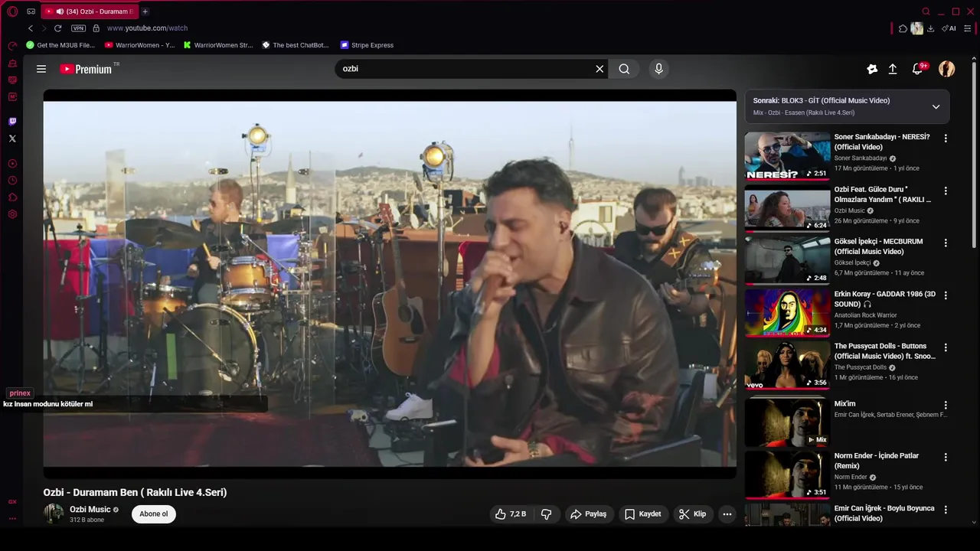This screenshot has height=551, width=980.
Task: Open a new tab with plus button
Action: (145, 11)
